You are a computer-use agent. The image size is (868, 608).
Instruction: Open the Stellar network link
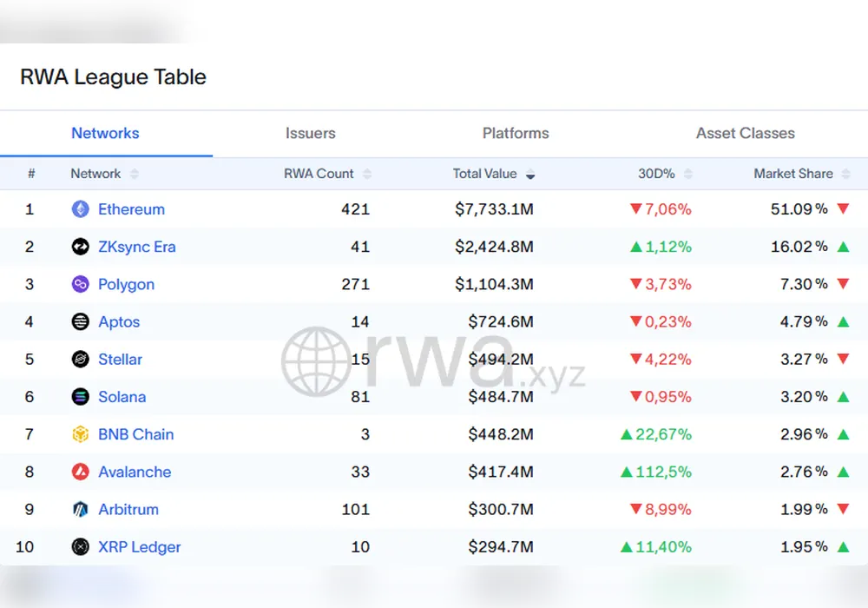click(120, 360)
